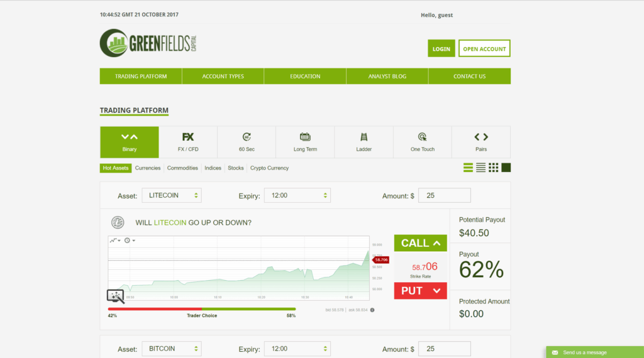Click the red PUT button
Screen dimensions: 644x358
(420, 291)
